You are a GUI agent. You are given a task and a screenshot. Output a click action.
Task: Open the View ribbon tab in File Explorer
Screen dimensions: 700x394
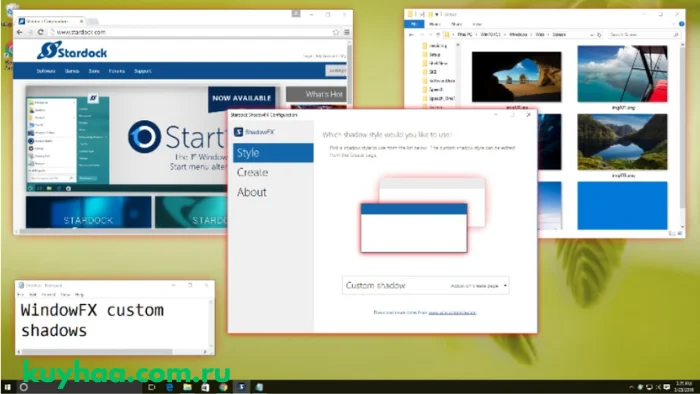[x=477, y=24]
